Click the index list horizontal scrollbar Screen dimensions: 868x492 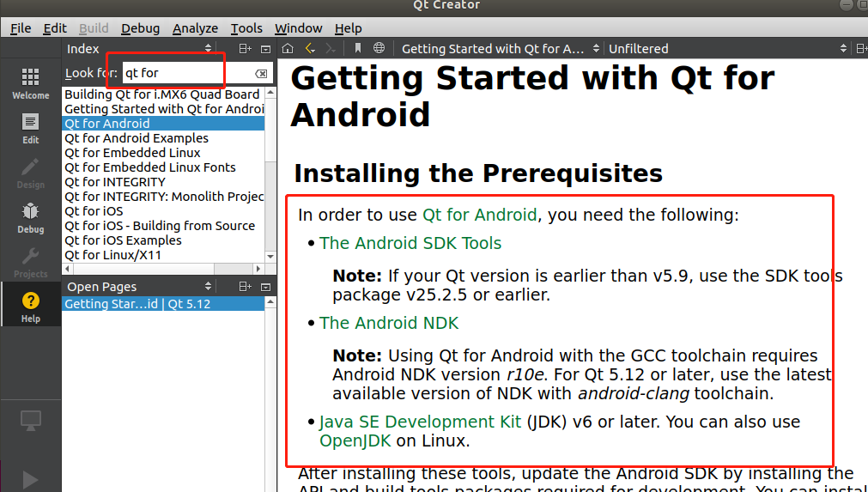point(163,269)
